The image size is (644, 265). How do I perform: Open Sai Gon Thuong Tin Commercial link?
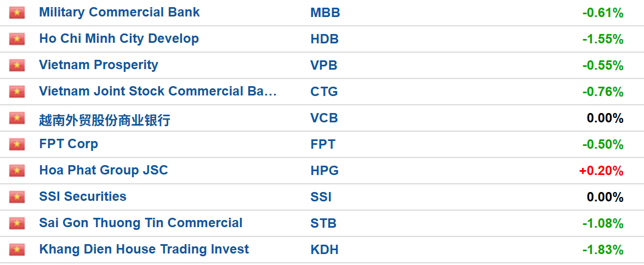141,223
